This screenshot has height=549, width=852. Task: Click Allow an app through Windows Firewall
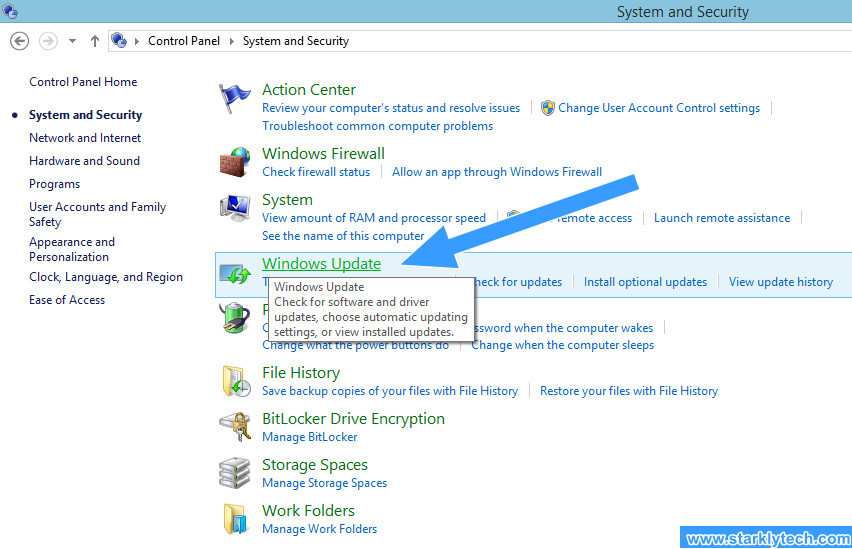tap(497, 172)
